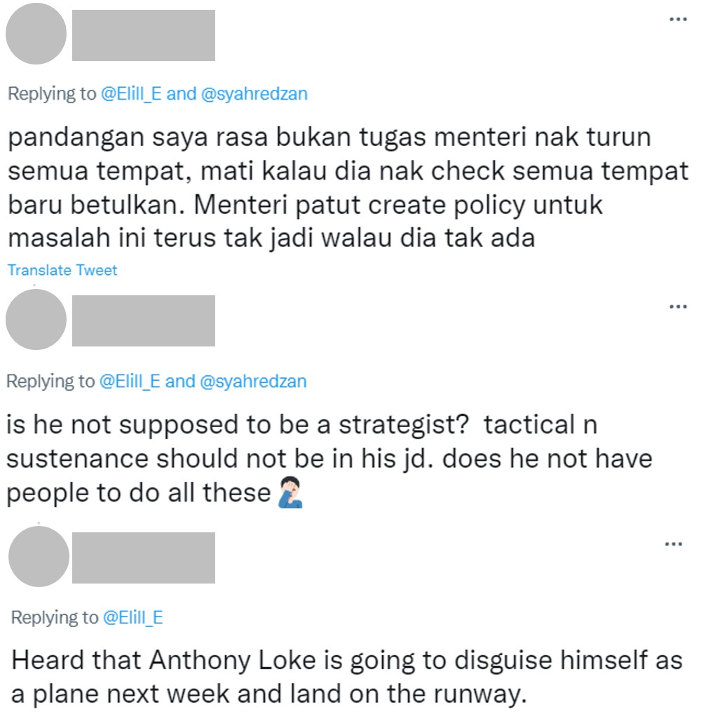Open author name above the Anthony Loke tweet
Viewport: 701px width, 728px height.
(144, 558)
